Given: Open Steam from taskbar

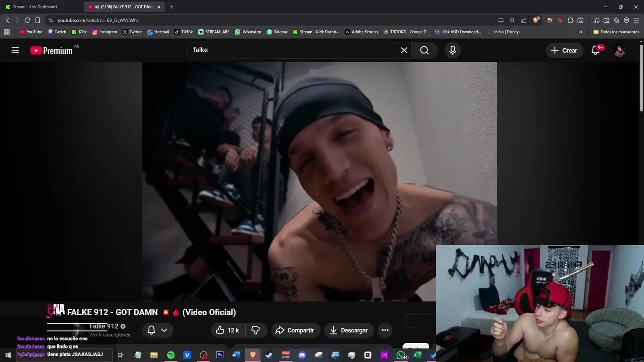Looking at the screenshot, I should (x=269, y=355).
